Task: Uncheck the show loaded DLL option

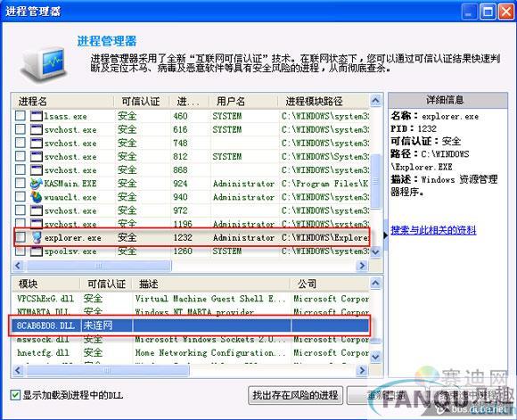Action: (x=15, y=395)
